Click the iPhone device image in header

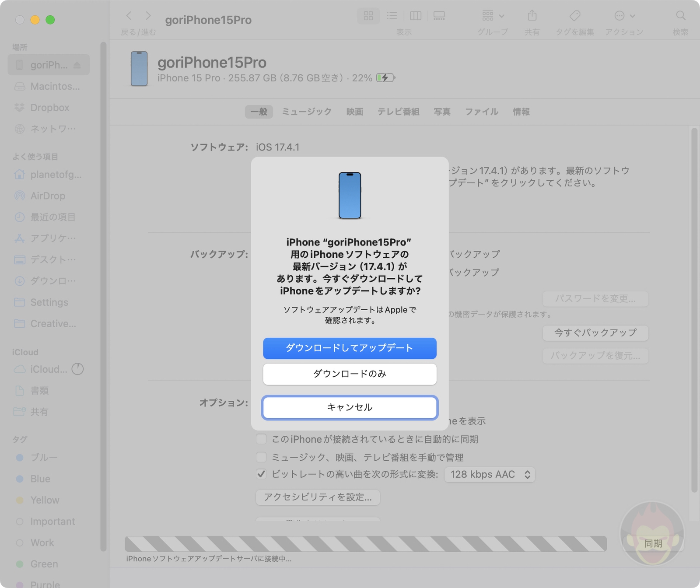click(139, 69)
